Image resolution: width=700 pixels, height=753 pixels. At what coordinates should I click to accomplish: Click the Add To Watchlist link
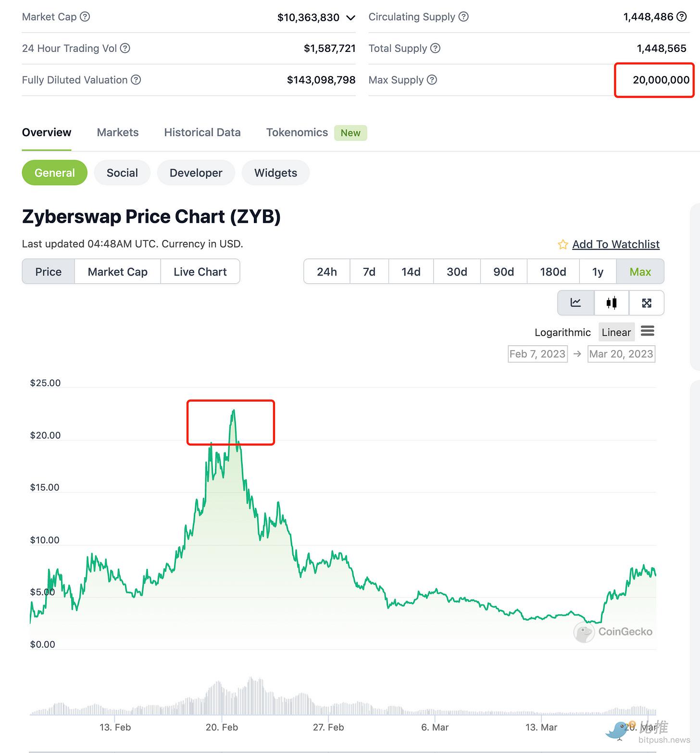click(x=616, y=244)
